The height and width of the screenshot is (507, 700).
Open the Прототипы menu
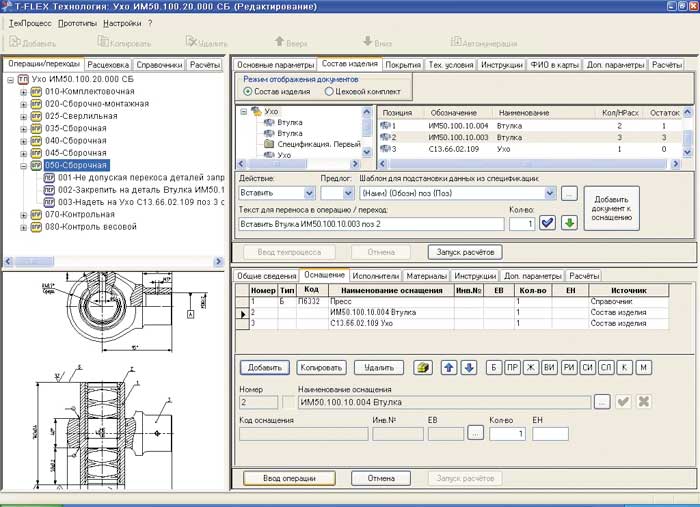coord(78,22)
